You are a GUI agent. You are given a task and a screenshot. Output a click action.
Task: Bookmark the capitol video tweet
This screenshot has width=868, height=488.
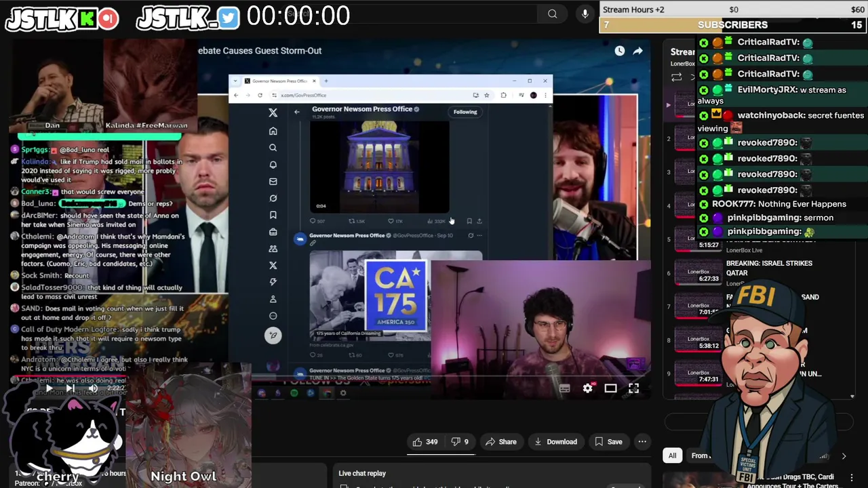469,221
